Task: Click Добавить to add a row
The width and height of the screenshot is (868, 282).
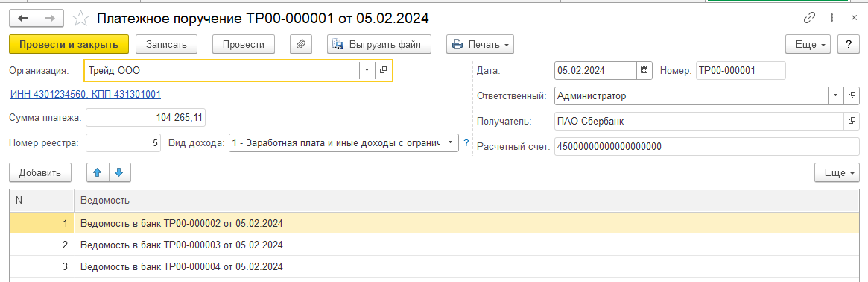Action: [x=39, y=172]
